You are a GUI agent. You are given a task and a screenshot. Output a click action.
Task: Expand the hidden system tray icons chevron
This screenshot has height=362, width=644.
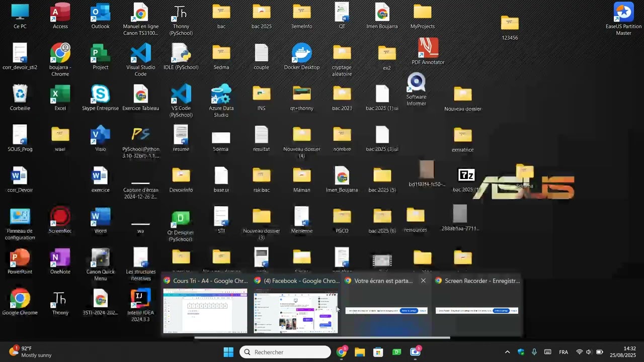(x=507, y=352)
